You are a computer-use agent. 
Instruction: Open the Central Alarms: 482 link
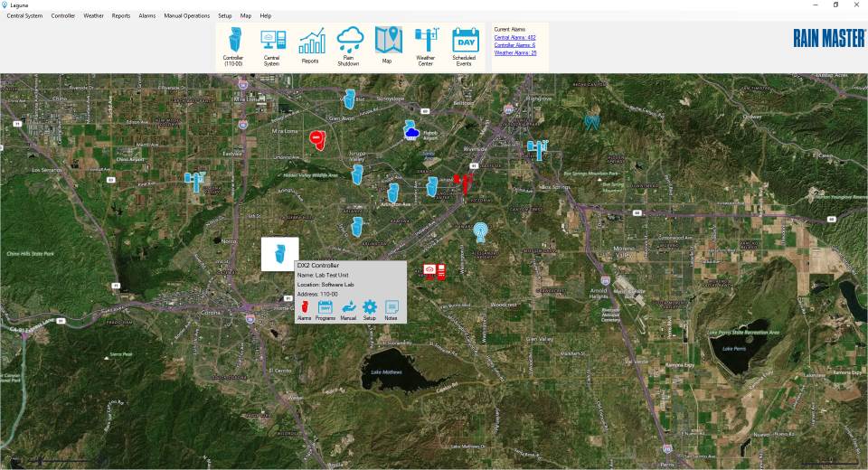click(x=514, y=37)
